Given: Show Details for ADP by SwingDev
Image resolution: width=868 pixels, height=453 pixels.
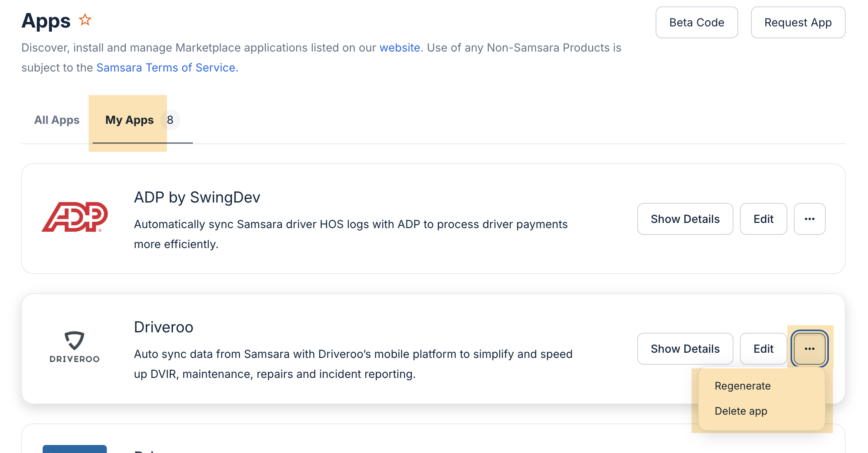Looking at the screenshot, I should [685, 219].
